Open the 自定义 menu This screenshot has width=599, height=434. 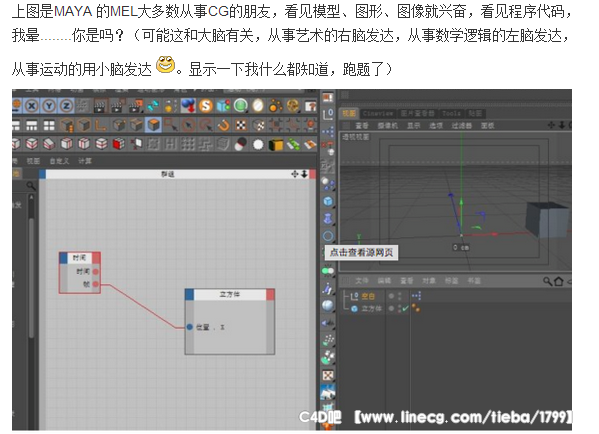[x=59, y=161]
